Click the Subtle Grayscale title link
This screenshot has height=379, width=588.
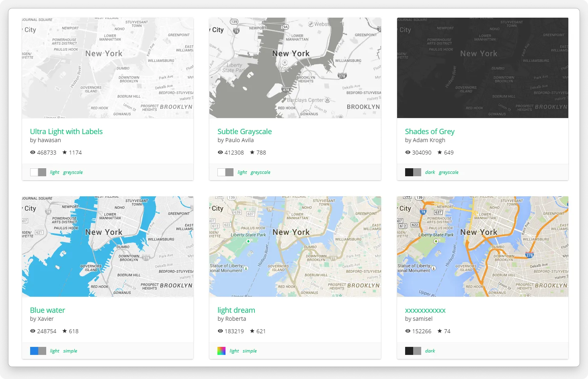pyautogui.click(x=244, y=132)
